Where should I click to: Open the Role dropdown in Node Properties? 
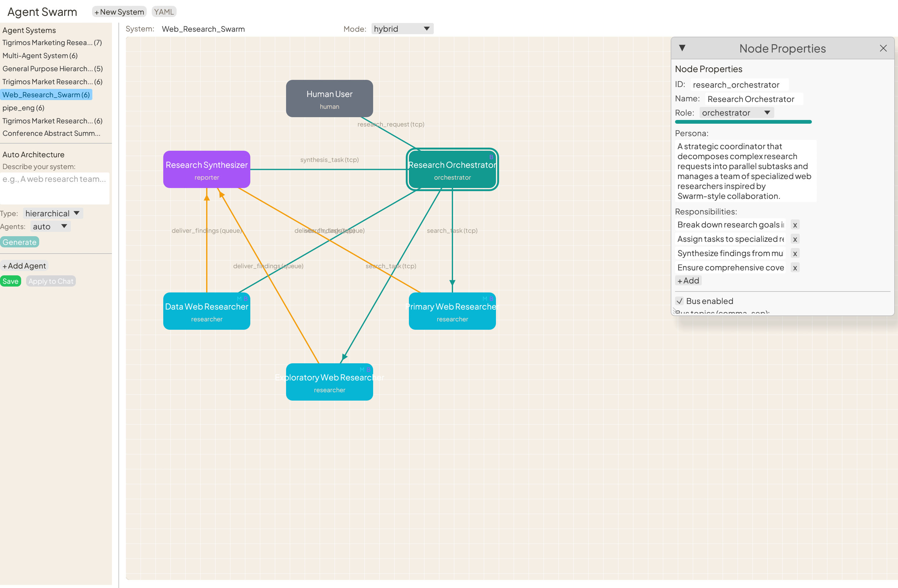click(x=736, y=113)
